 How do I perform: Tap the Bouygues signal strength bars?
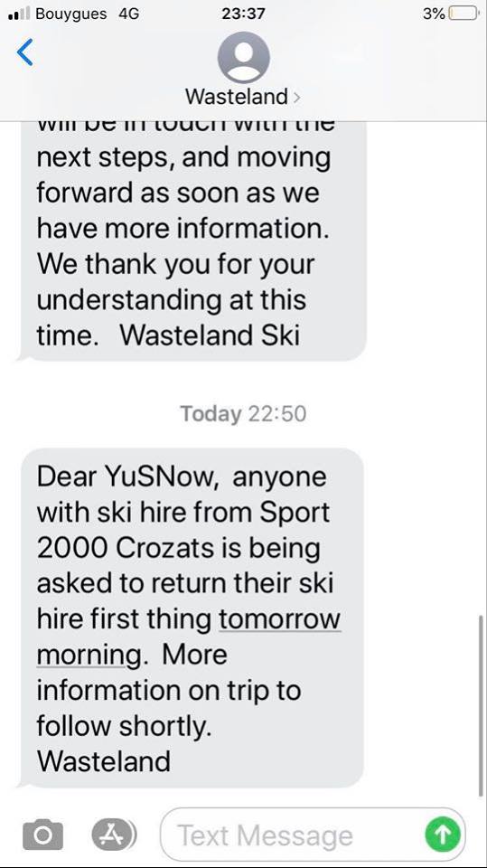[19, 14]
